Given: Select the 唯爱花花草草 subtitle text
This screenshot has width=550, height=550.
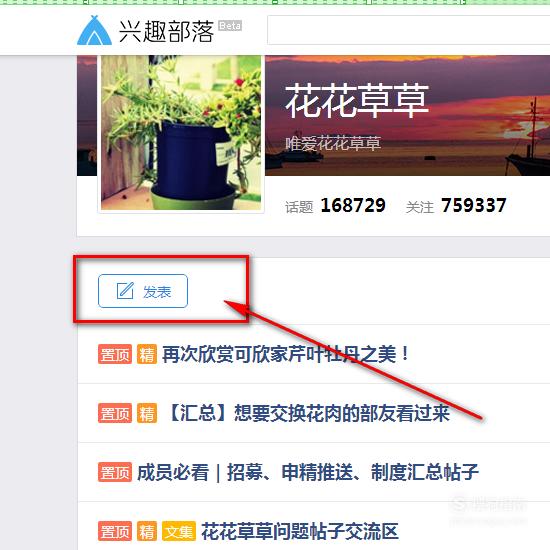Looking at the screenshot, I should pyautogui.click(x=333, y=144).
